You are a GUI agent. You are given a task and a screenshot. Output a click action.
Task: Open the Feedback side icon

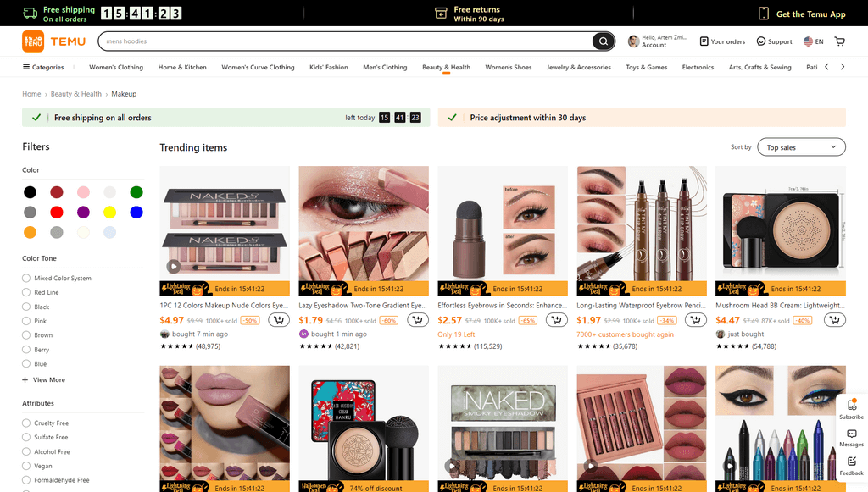coord(851,466)
